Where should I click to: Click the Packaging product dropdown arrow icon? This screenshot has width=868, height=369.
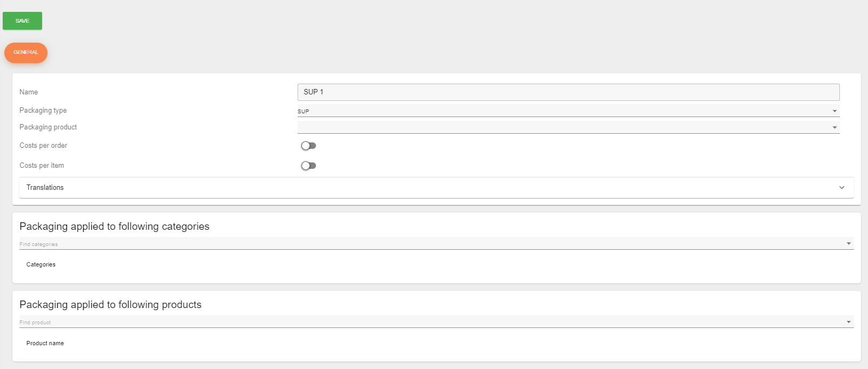tap(835, 128)
